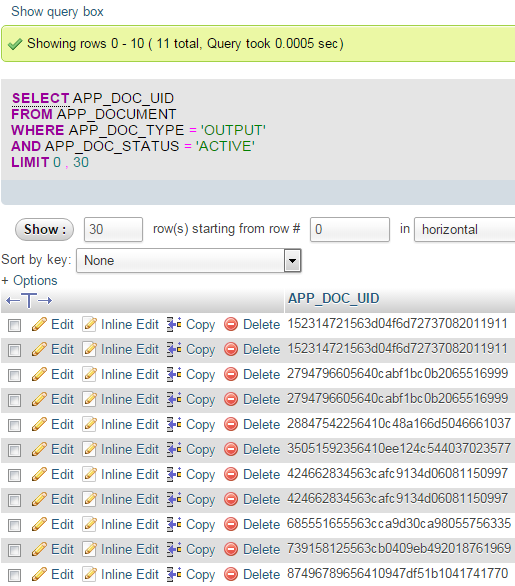Click Inline Edit icon for the 279479660 third row

coord(90,374)
